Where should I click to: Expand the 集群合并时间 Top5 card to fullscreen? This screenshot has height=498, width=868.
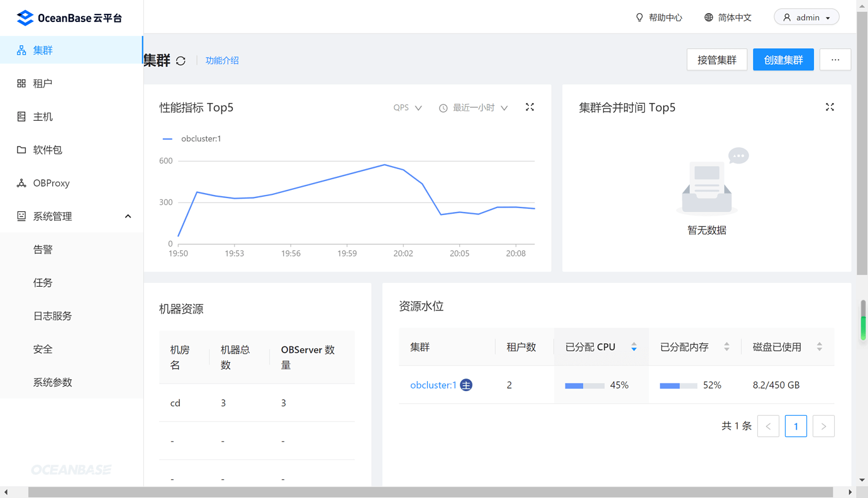tap(830, 107)
